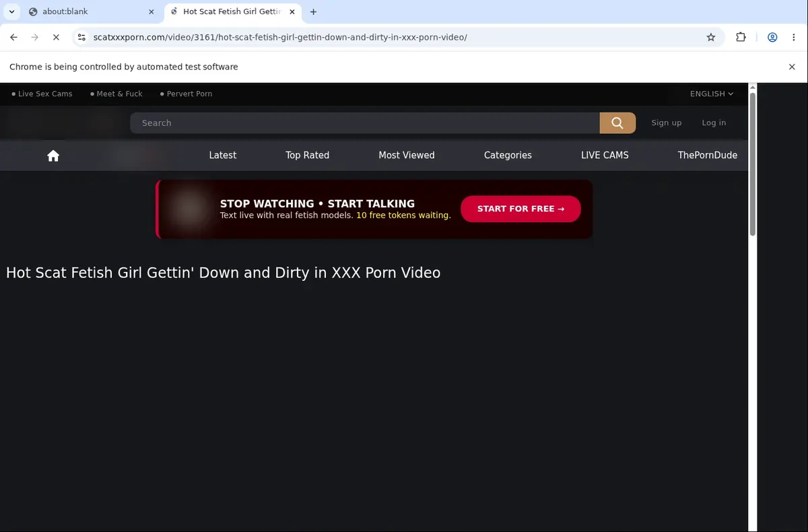Stop loading the page with the X icon
The image size is (808, 532).
tap(57, 37)
